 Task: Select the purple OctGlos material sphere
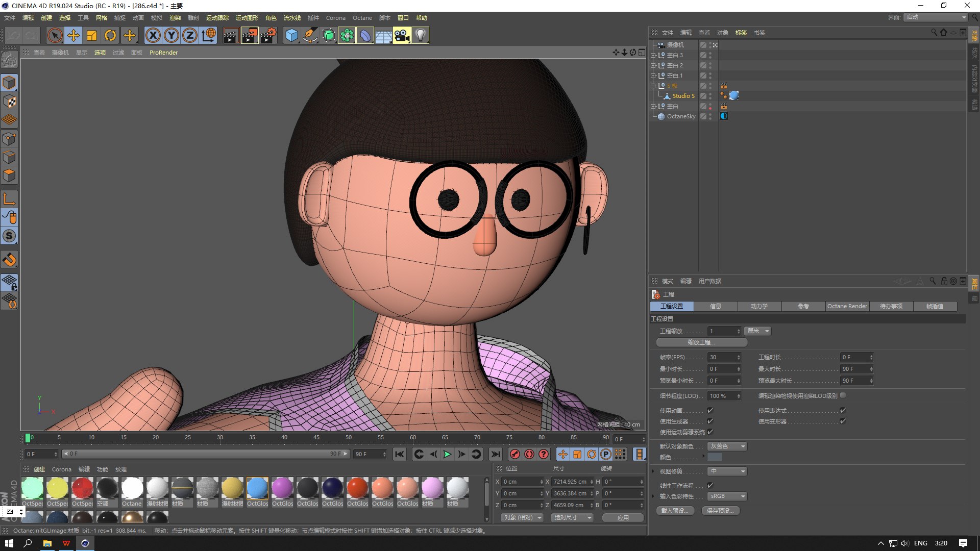tap(282, 488)
